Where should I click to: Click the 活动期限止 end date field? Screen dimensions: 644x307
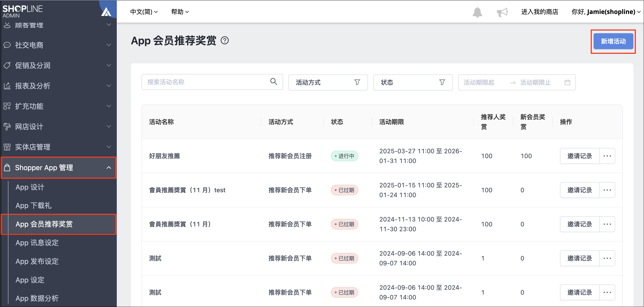tap(535, 82)
